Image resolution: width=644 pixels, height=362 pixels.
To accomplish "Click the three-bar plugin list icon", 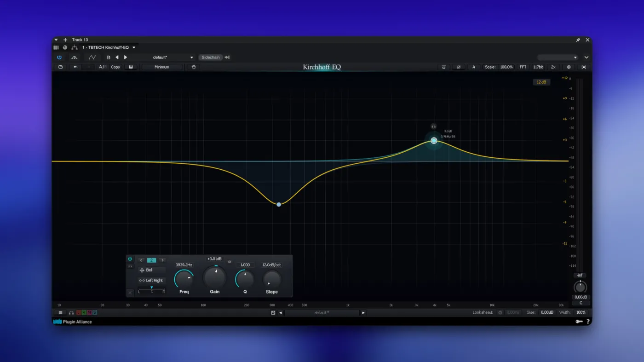I will (56, 47).
